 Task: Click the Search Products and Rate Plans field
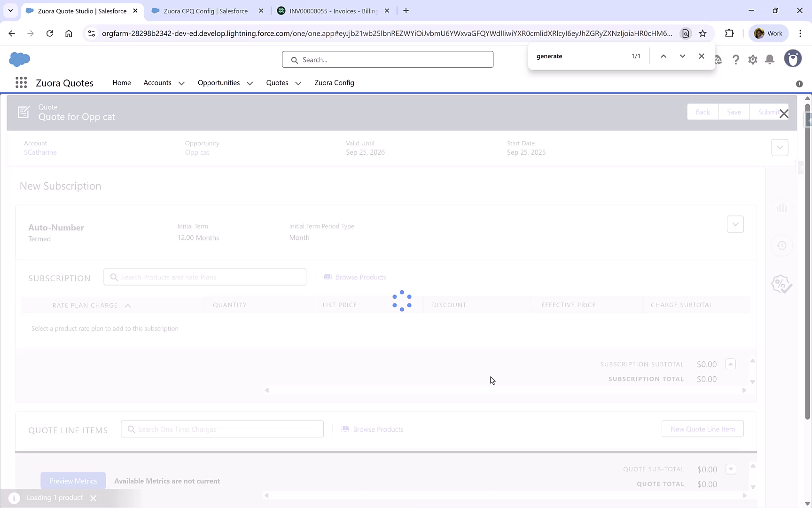pyautogui.click(x=205, y=277)
